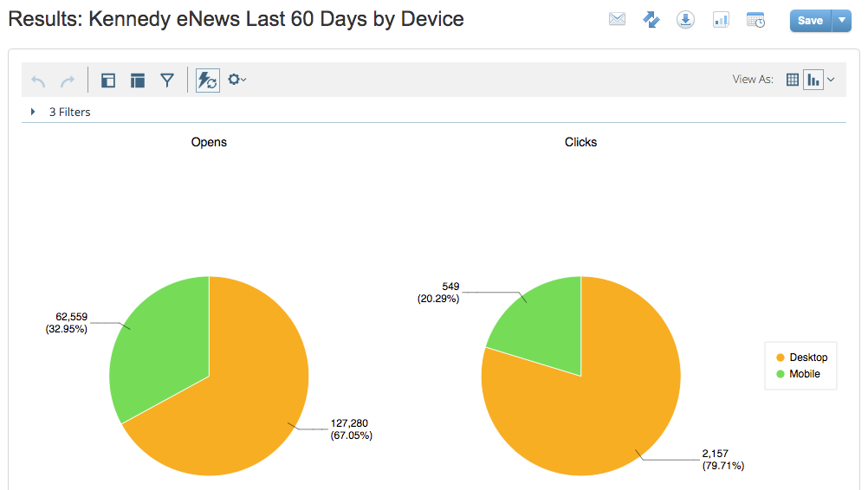This screenshot has width=868, height=490.
Task: Click the Mobile legend entry
Action: (798, 374)
